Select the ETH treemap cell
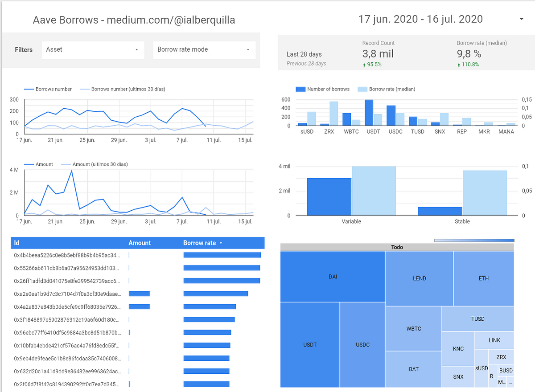This screenshot has width=535, height=392. click(x=483, y=278)
